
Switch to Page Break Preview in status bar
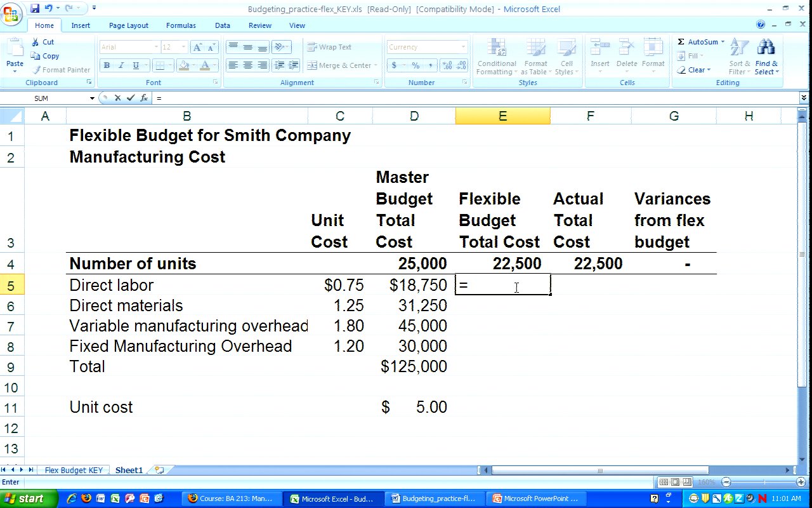pyautogui.click(x=688, y=483)
